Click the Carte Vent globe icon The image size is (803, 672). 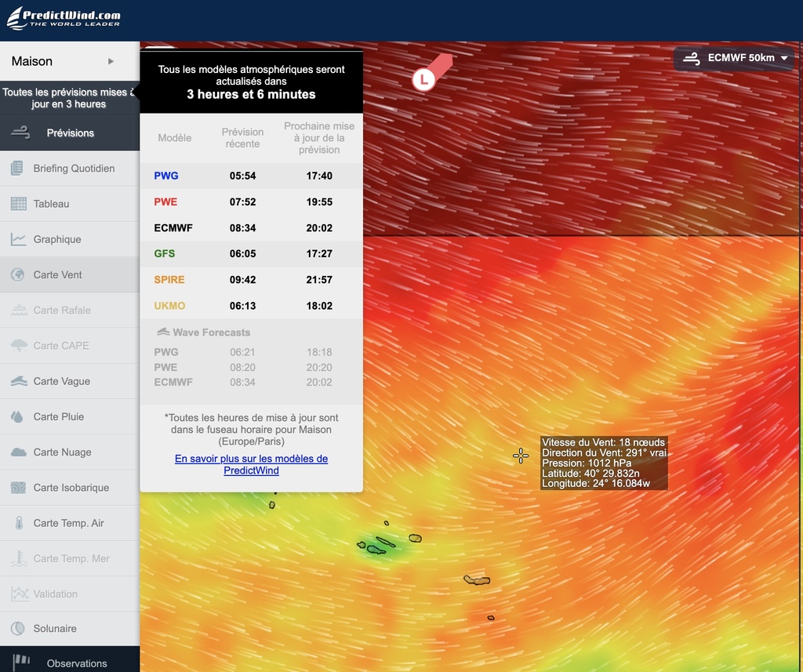(x=18, y=274)
